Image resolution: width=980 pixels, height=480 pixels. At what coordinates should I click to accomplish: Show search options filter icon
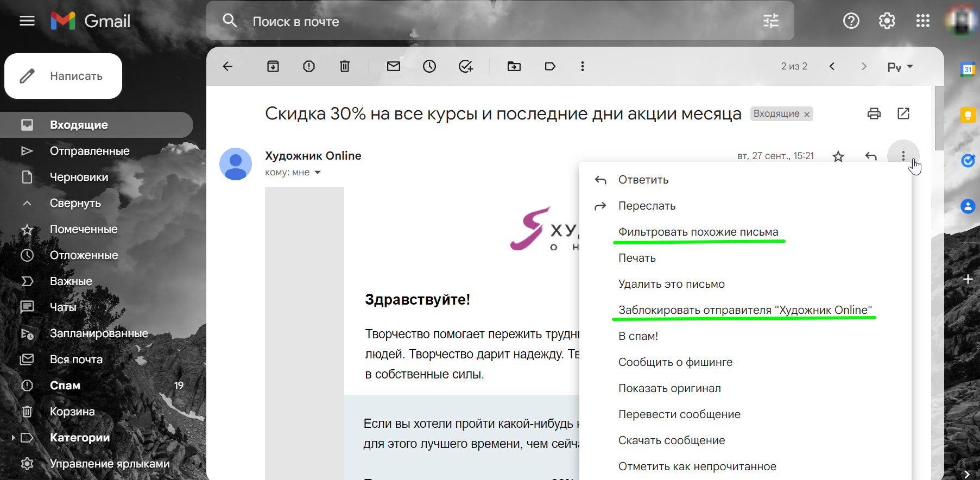click(x=771, y=21)
